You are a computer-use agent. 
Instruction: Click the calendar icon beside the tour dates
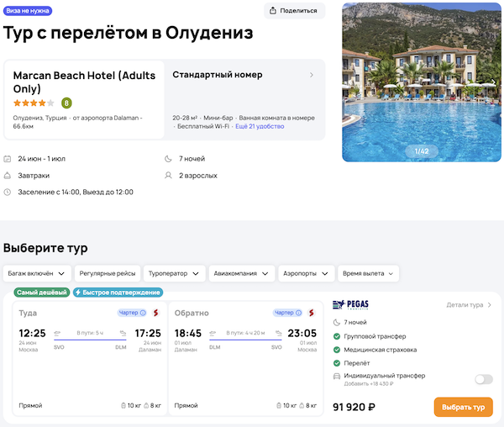click(8, 159)
